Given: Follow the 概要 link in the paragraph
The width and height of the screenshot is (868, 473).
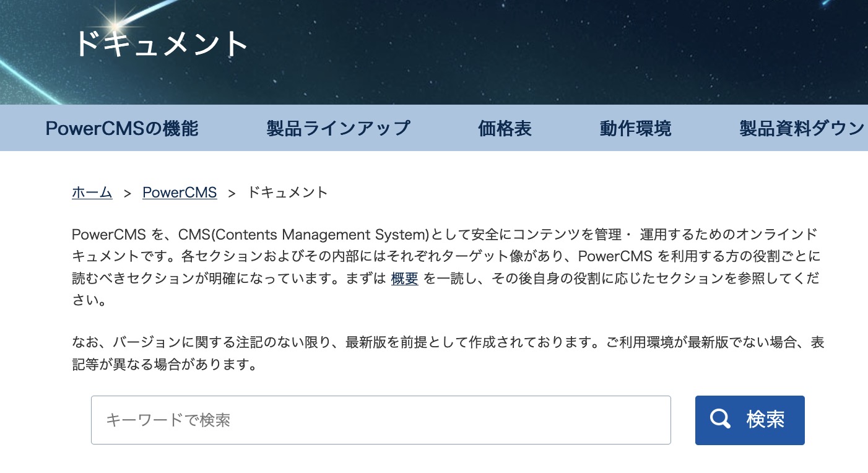Looking at the screenshot, I should click(x=405, y=279).
